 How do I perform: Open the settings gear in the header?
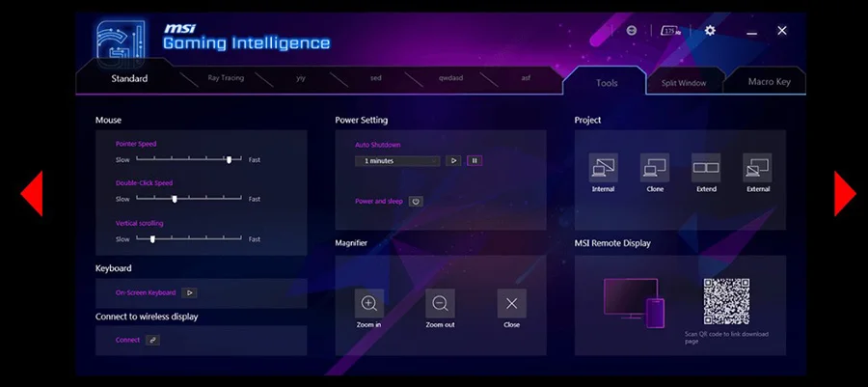point(710,31)
